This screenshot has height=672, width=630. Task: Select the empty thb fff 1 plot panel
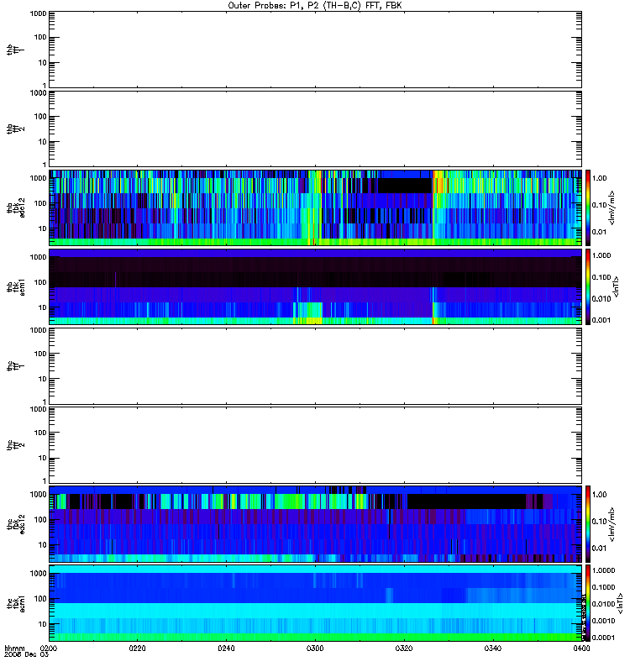tap(316, 50)
